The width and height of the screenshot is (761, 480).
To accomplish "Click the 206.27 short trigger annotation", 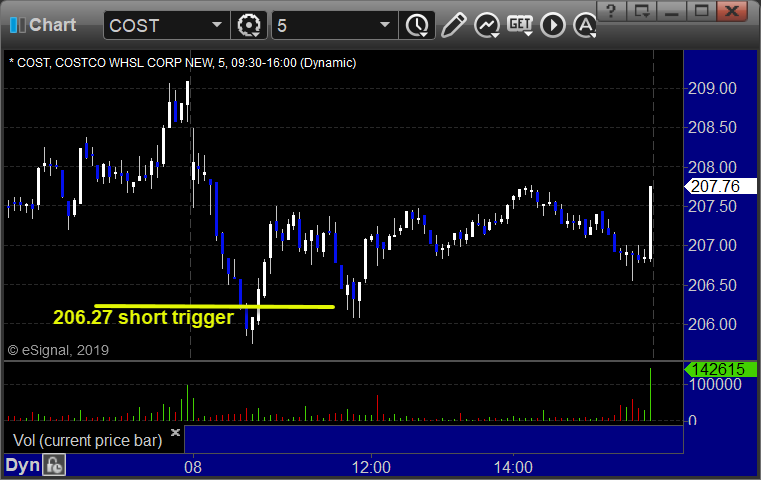I will tap(144, 317).
